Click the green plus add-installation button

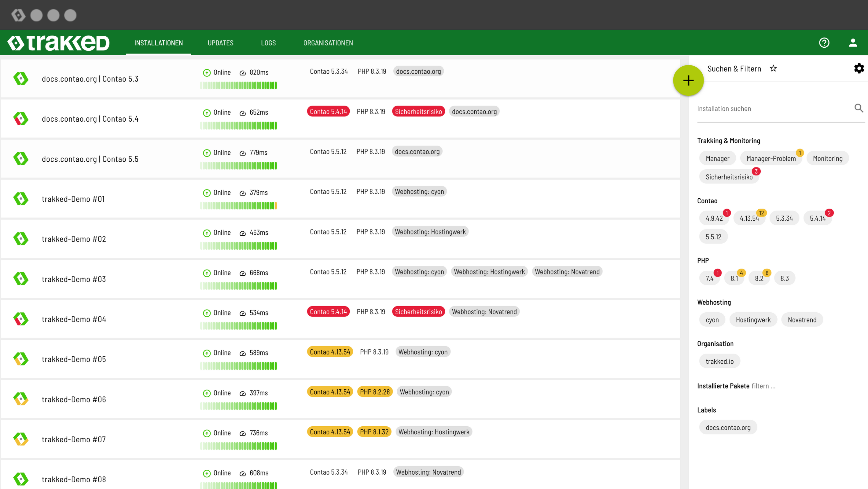point(688,81)
